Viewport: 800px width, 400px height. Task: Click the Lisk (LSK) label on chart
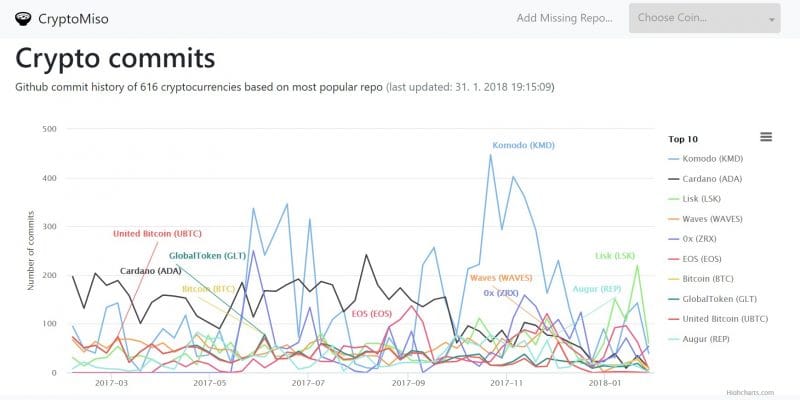(x=615, y=256)
